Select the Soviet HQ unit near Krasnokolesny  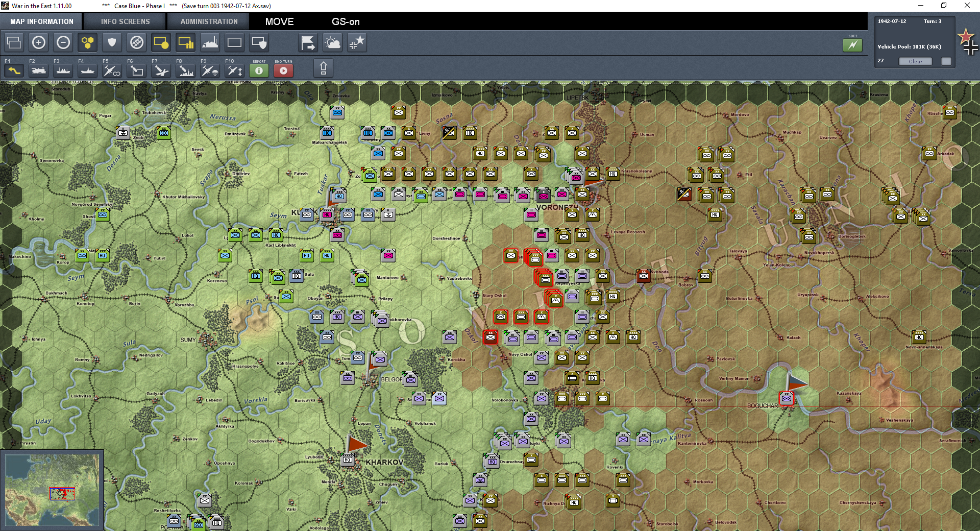(613, 174)
